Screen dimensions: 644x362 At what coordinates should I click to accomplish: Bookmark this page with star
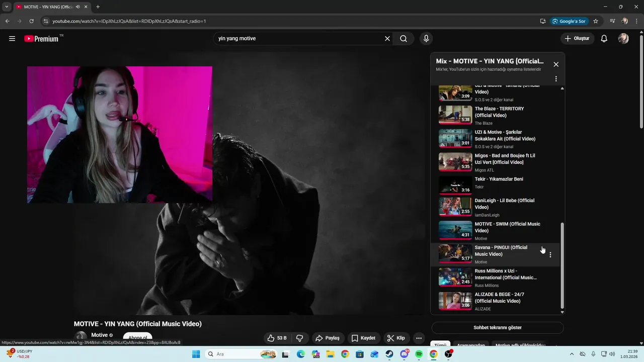pyautogui.click(x=596, y=21)
